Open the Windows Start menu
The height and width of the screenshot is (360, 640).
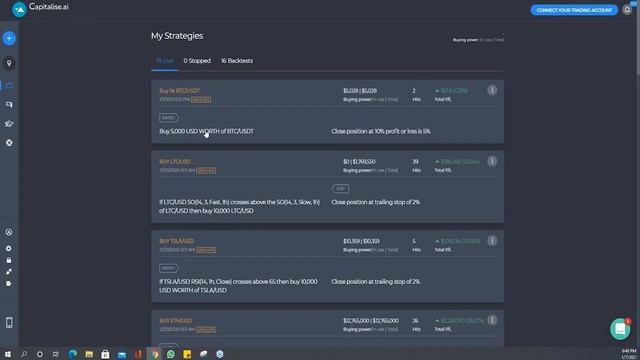8,354
